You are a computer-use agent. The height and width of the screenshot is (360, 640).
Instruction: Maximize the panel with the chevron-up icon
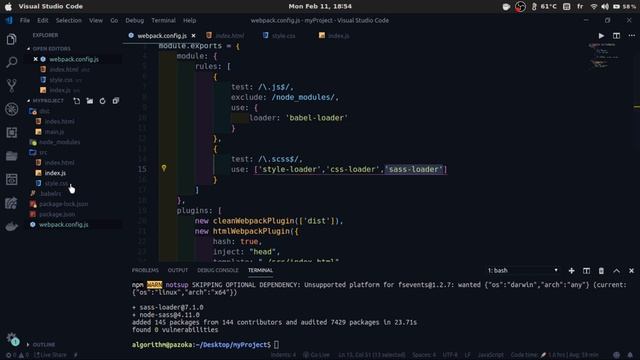[x=616, y=271]
